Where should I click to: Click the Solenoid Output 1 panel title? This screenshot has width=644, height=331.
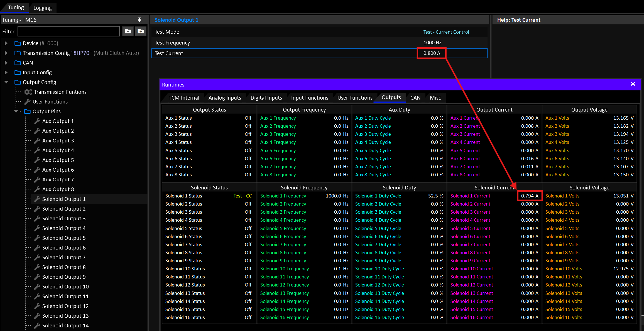tap(177, 20)
